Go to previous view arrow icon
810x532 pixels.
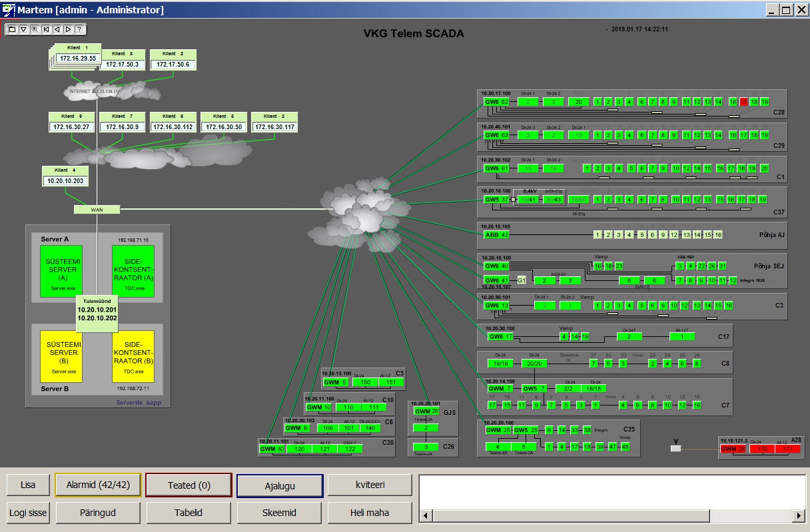click(x=57, y=29)
